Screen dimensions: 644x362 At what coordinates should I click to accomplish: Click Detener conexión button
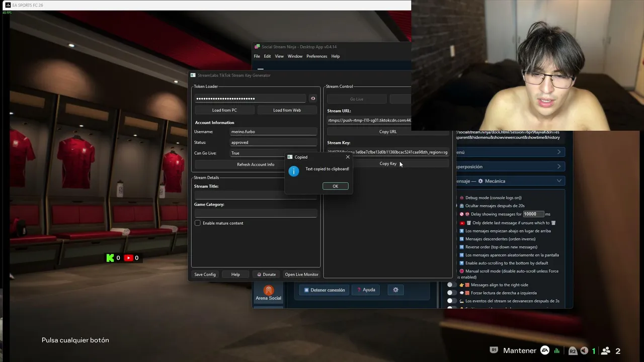point(325,290)
